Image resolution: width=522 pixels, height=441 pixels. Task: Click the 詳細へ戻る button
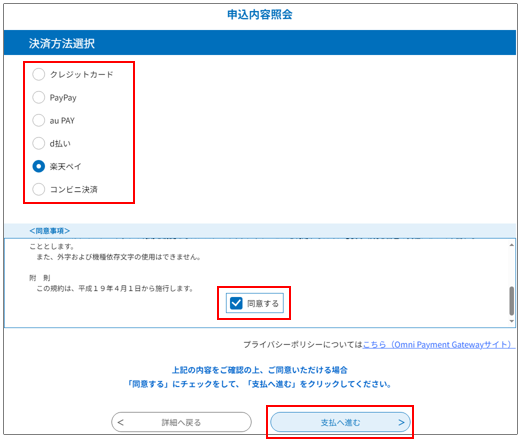(x=181, y=422)
